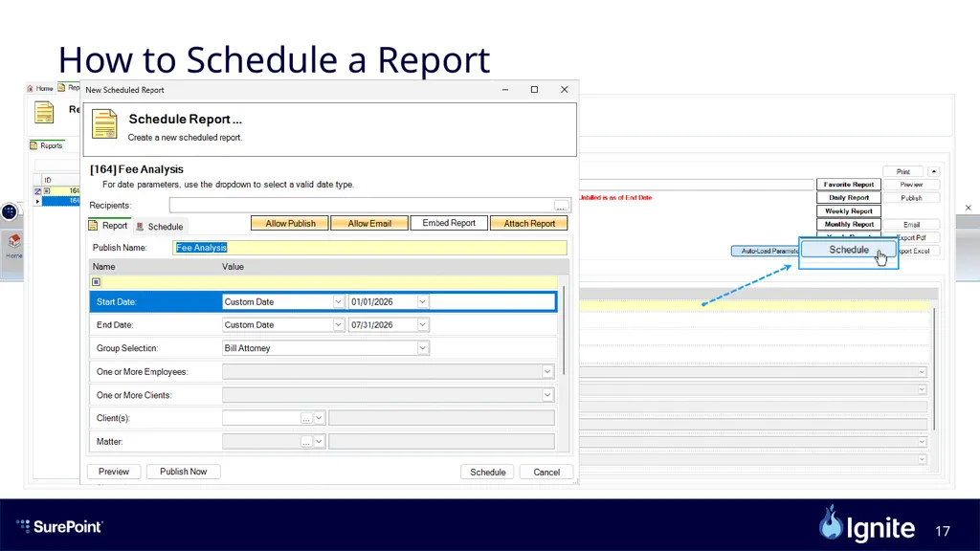Toggle the Allow Publish option
The width and height of the screenshot is (980, 551).
pyautogui.click(x=290, y=223)
